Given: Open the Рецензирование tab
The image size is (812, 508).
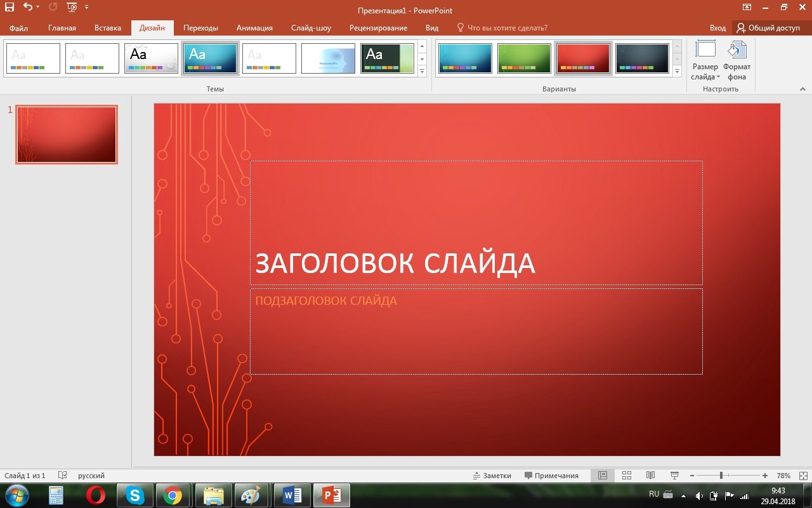Looking at the screenshot, I should [378, 28].
